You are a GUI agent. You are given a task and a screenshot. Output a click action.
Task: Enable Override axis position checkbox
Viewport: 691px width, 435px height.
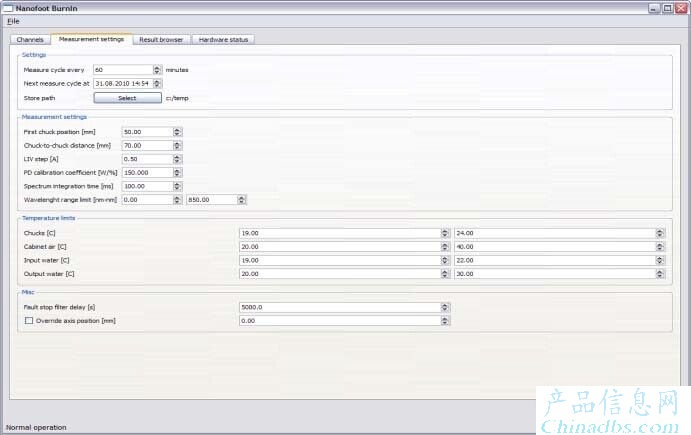point(29,321)
